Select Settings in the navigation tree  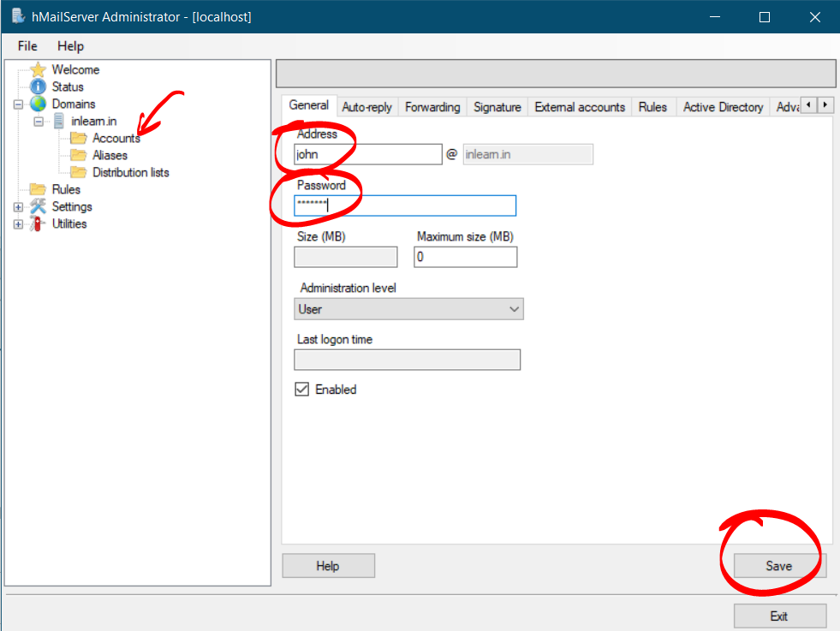(x=72, y=206)
